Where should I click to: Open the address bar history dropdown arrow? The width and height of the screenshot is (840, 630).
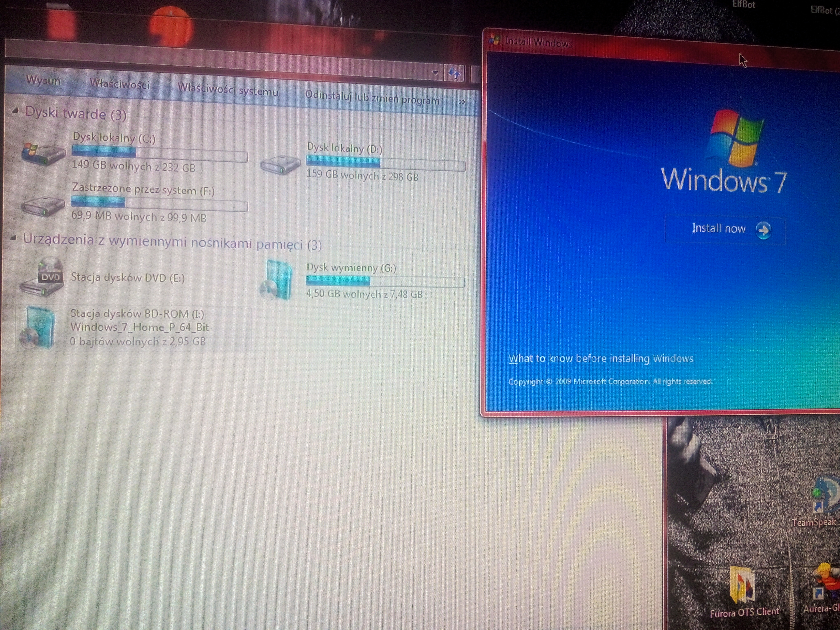pyautogui.click(x=436, y=72)
